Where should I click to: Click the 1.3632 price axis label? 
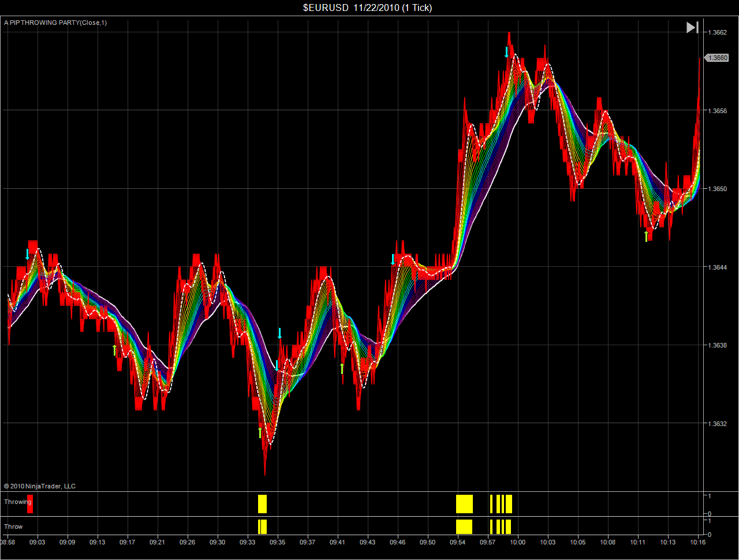tap(718, 424)
